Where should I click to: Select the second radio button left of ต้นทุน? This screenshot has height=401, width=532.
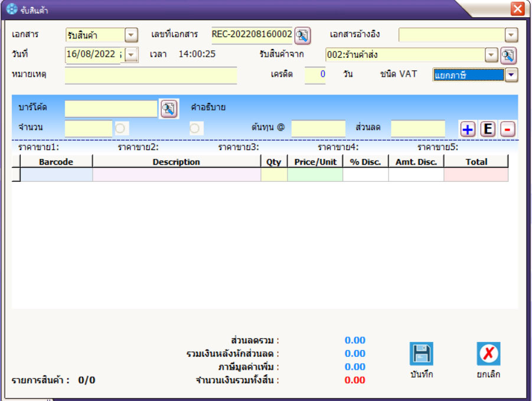point(195,128)
